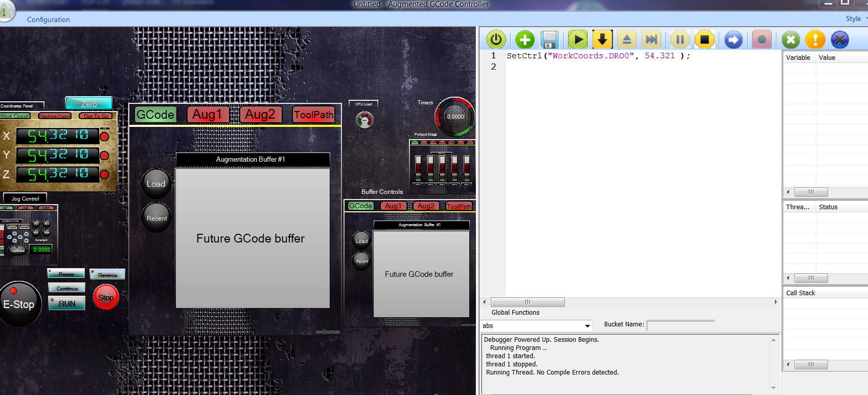868x395 pixels.
Task: Save the script with the floppy disk icon
Action: coord(550,39)
